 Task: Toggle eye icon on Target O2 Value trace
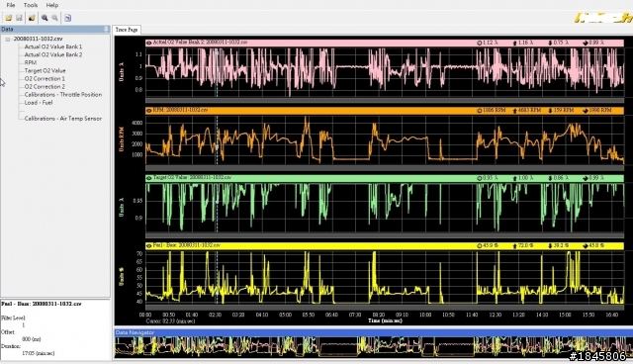149,178
